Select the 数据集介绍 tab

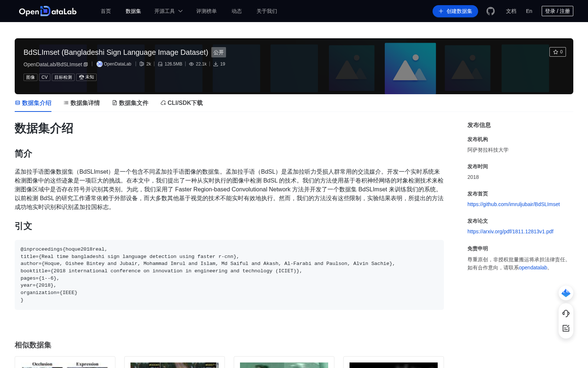[33, 103]
